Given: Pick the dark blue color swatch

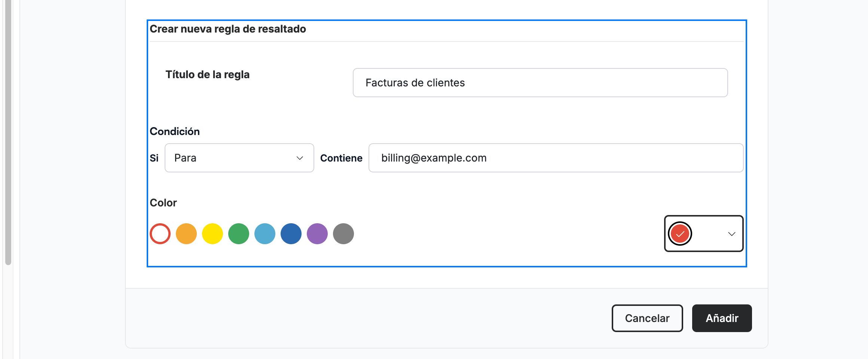Looking at the screenshot, I should [291, 234].
